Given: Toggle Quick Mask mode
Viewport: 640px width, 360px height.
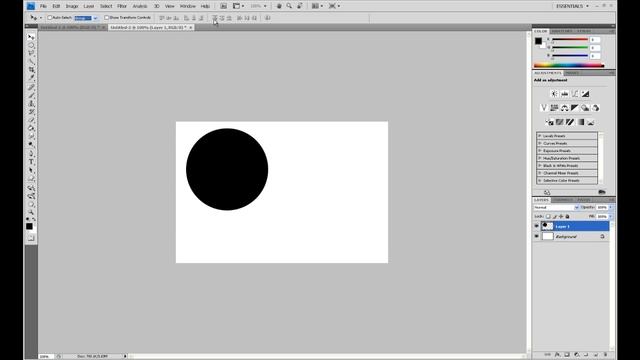Looking at the screenshot, I should click(31, 238).
